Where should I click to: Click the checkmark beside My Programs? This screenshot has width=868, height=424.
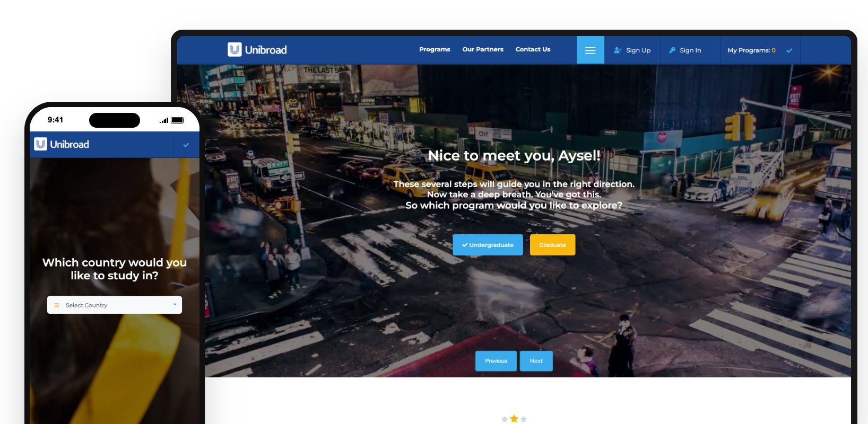789,50
